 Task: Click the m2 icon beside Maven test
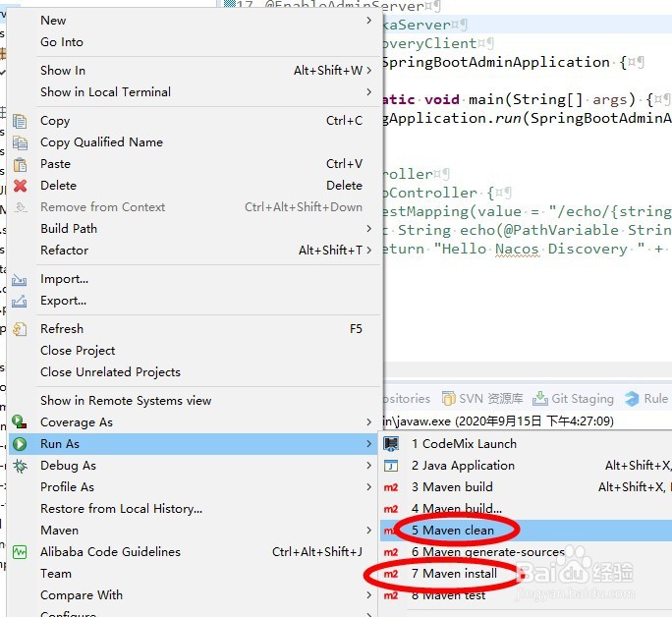tap(391, 595)
